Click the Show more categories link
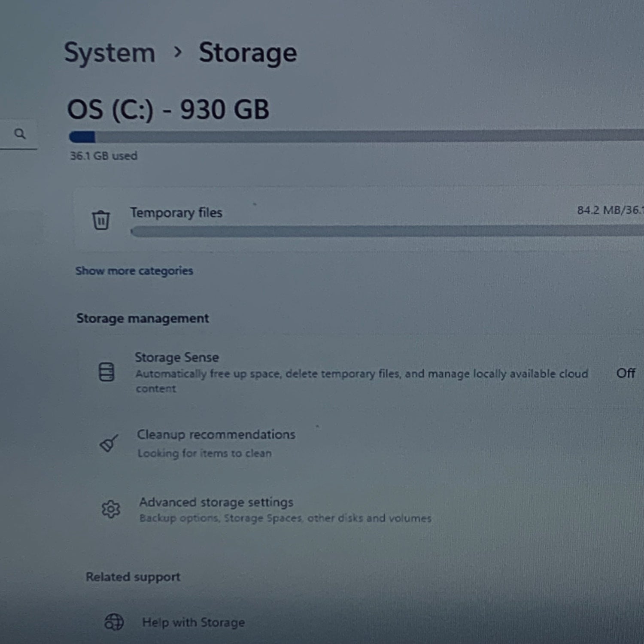 (x=134, y=271)
